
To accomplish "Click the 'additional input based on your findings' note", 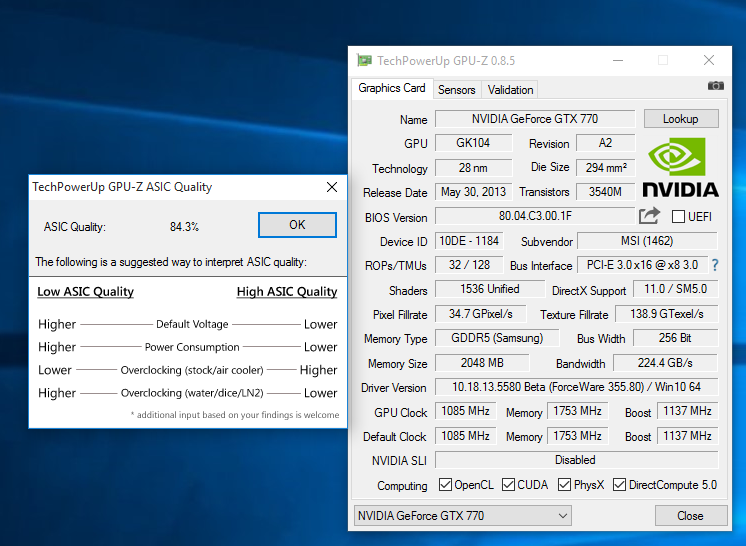I will (235, 415).
